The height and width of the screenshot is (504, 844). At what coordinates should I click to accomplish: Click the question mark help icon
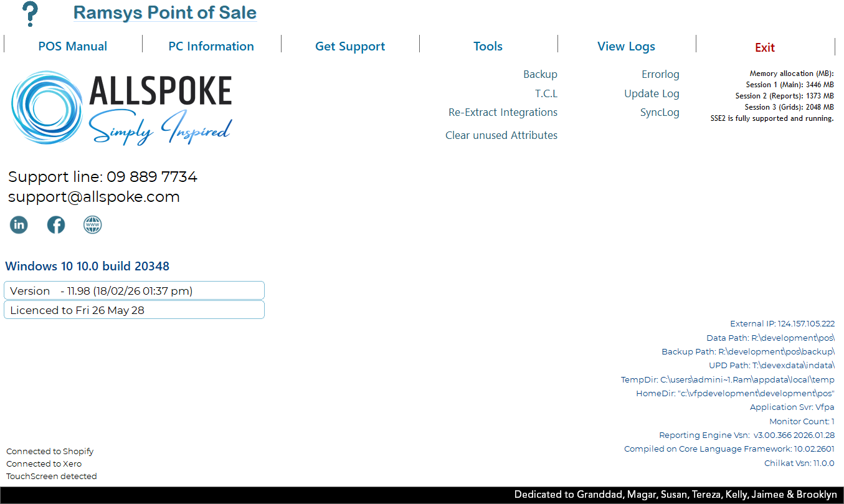[x=29, y=14]
